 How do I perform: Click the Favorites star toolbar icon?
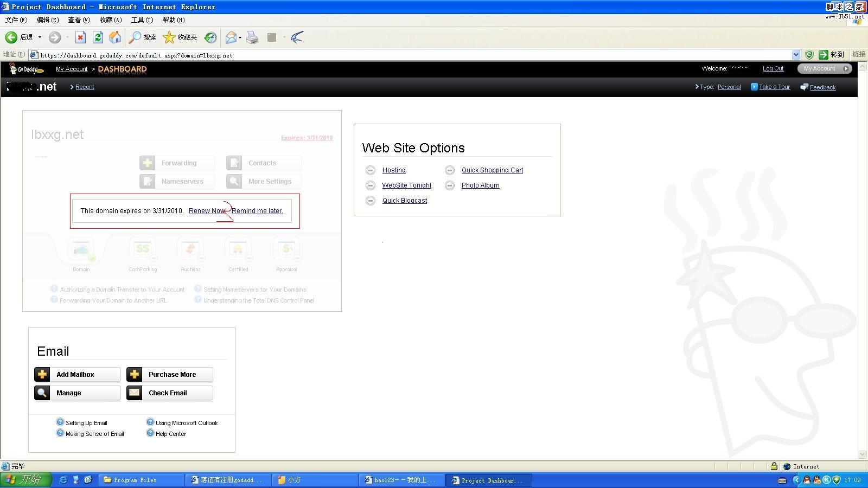tap(169, 37)
